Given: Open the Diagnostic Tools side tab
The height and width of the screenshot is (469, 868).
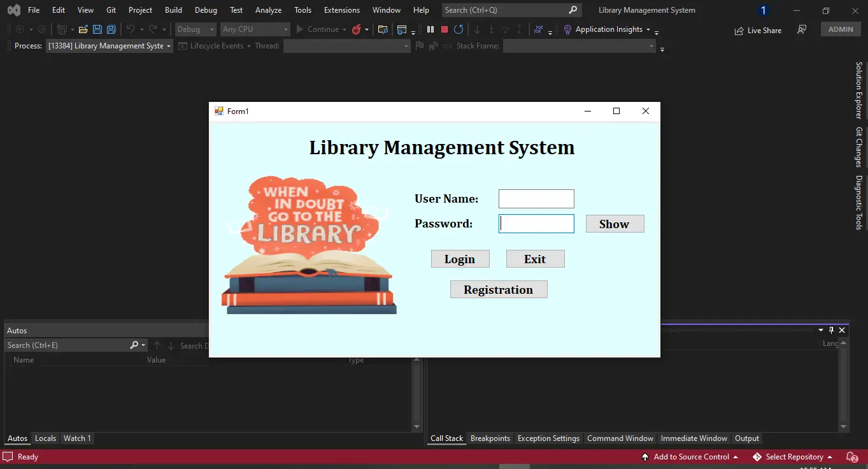Looking at the screenshot, I should coord(858,202).
